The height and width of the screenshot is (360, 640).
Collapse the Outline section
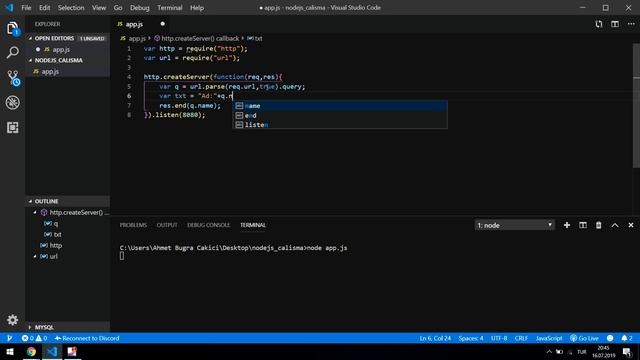pyautogui.click(x=67, y=201)
